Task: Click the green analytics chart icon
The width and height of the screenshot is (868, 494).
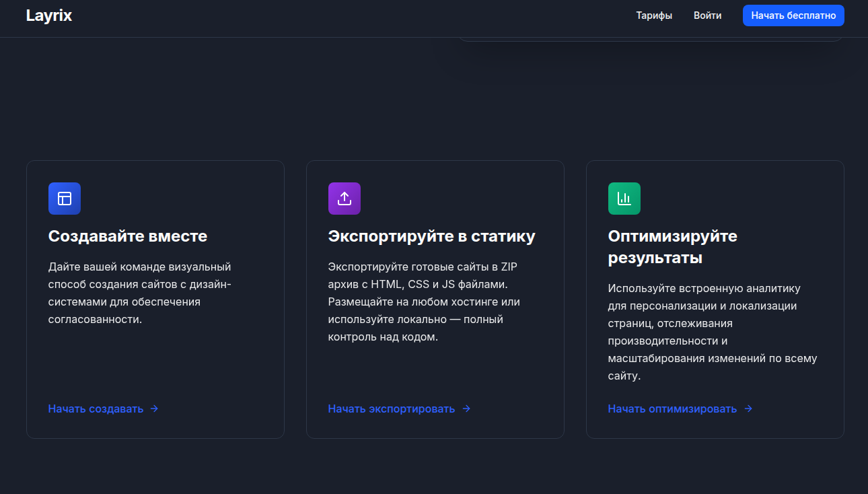Action: click(624, 199)
